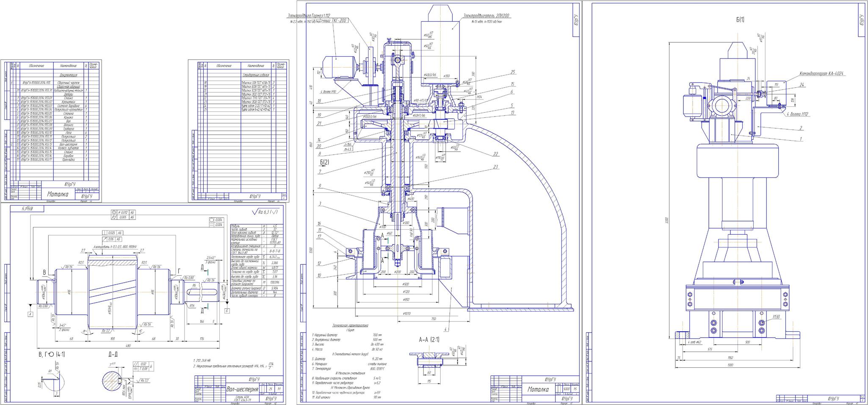Image resolution: width=868 pixels, height=405 pixels.
Task: Select the 'Крышка' specification row
Action: click(55, 117)
